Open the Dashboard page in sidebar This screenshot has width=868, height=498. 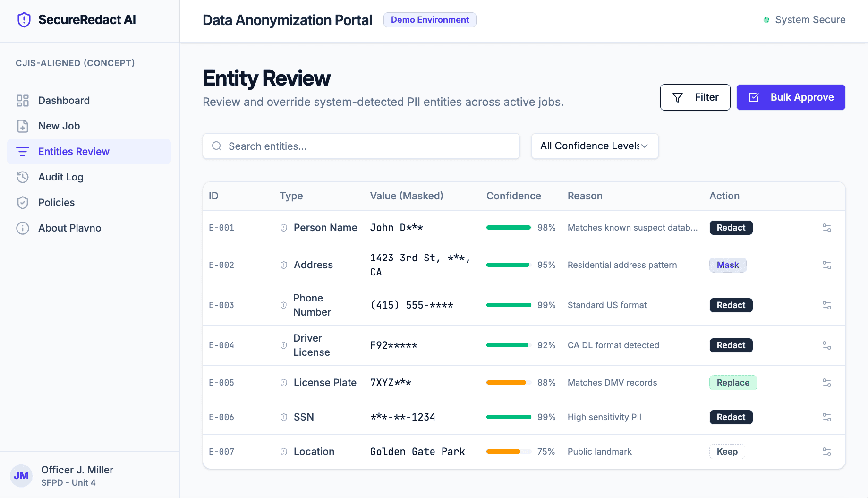click(x=64, y=101)
